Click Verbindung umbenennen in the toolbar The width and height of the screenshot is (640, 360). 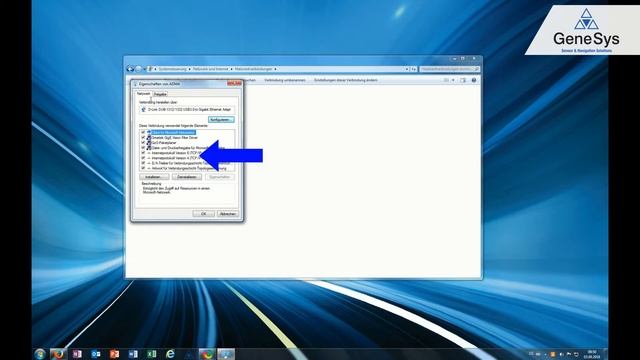[284, 80]
